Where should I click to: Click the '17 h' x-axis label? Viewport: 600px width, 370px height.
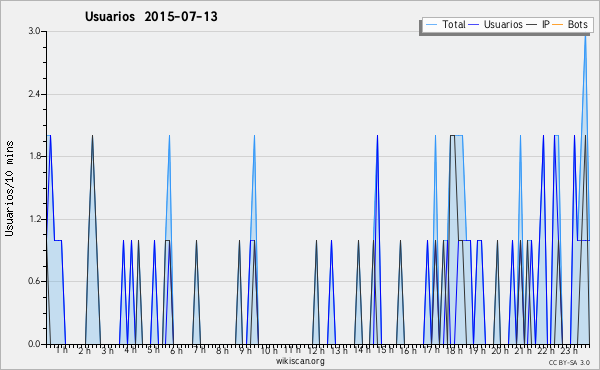pos(431,350)
